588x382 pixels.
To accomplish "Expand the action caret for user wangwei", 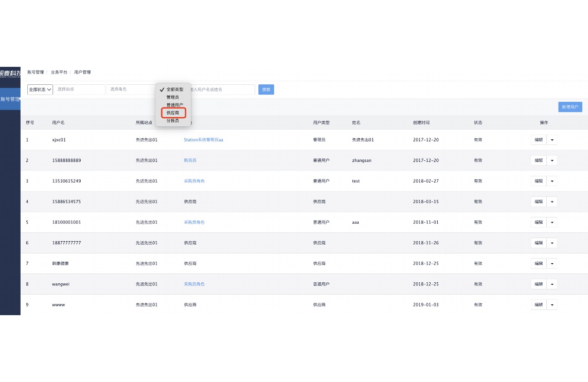I will pyautogui.click(x=552, y=284).
